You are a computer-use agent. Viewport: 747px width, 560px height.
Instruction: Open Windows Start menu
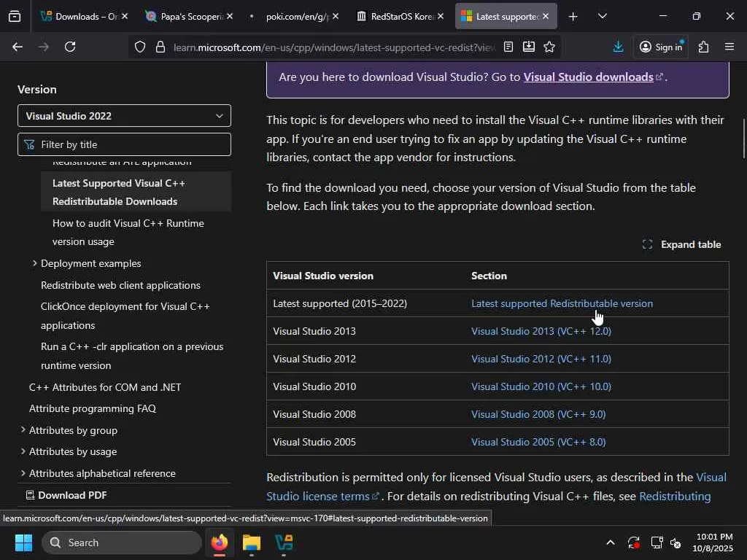(x=23, y=542)
